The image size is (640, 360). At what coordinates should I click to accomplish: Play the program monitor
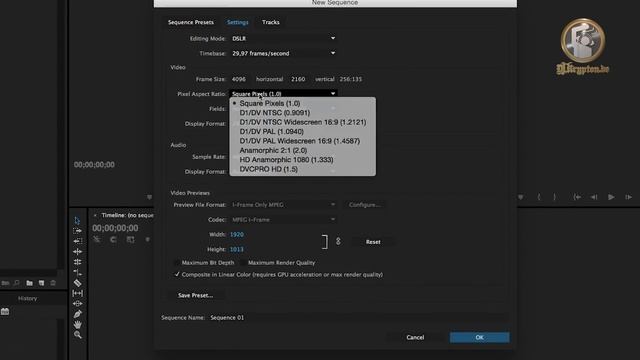coord(611,197)
